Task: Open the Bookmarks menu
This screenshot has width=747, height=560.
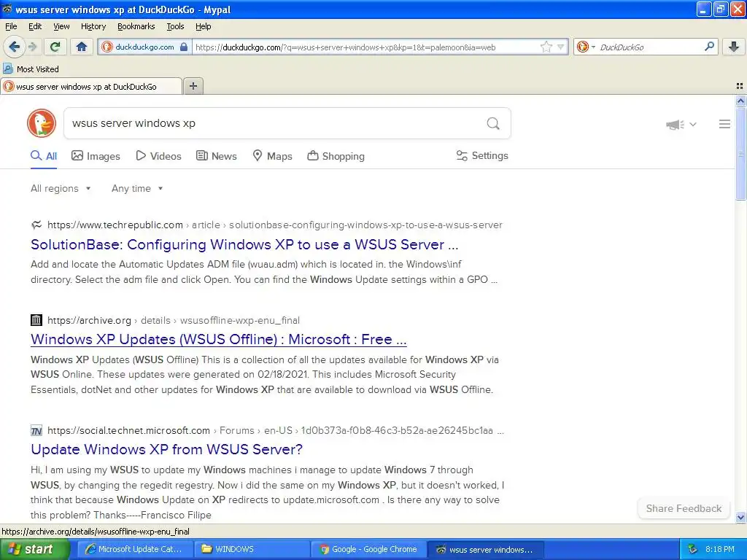Action: click(136, 26)
